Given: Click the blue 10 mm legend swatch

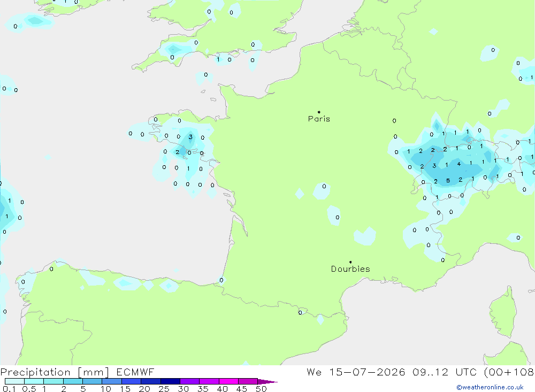Looking at the screenshot, I should (112, 381).
